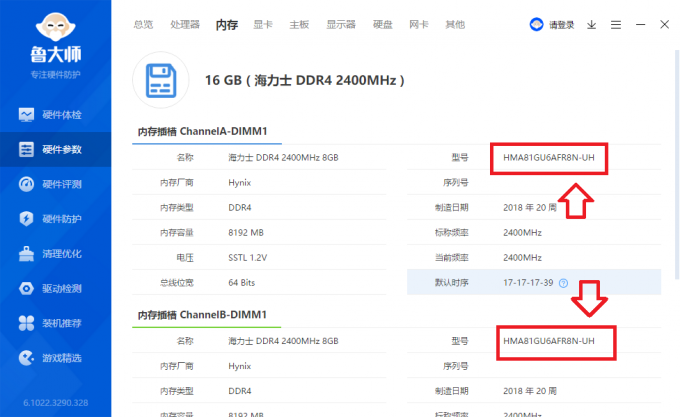Switch to the 主板 tab
The width and height of the screenshot is (680, 417).
[x=299, y=25]
